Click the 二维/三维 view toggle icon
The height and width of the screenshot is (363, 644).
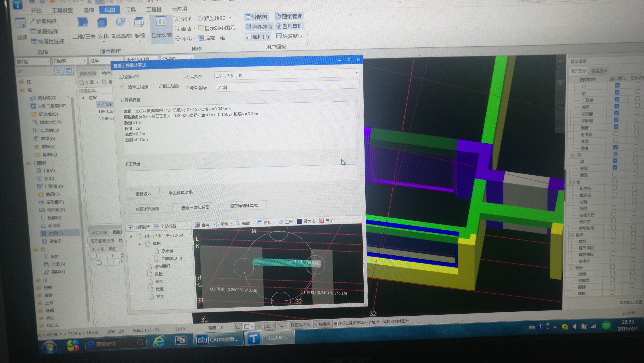tap(83, 23)
